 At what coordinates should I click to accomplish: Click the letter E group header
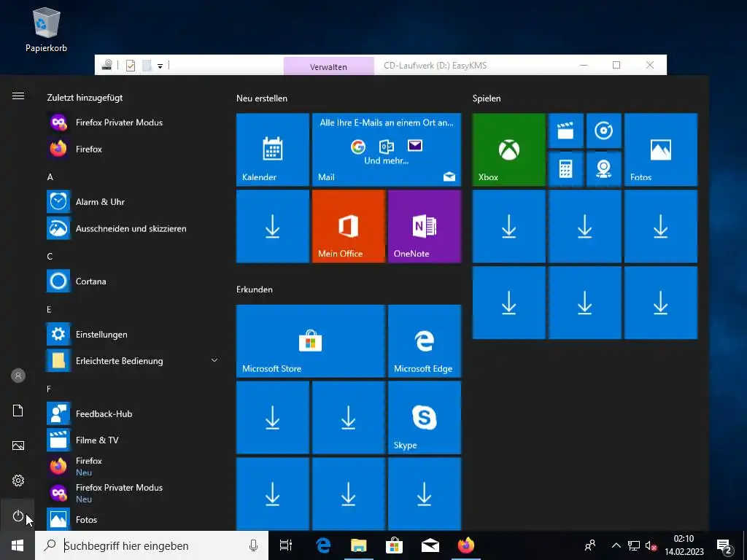tap(49, 309)
